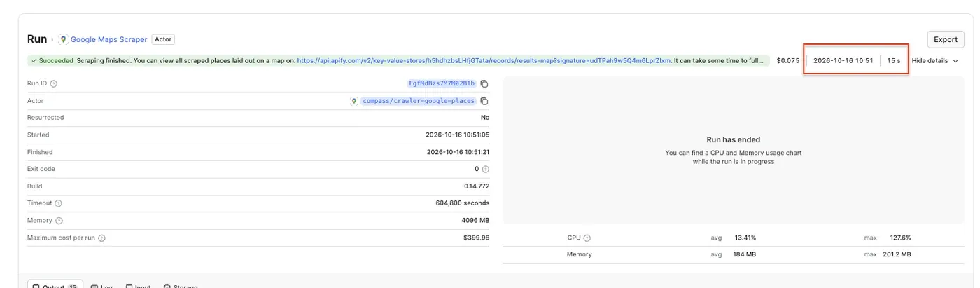
Task: Switch to the Log tab
Action: (x=102, y=286)
